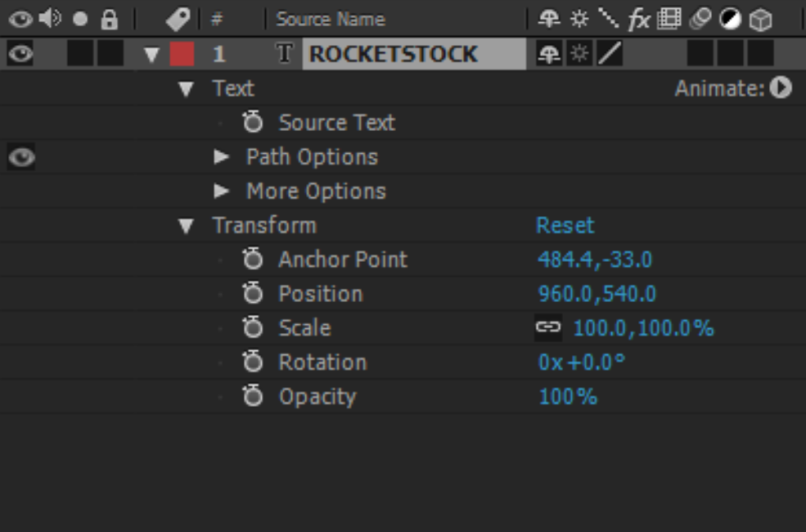Select the Transform group label
Image resolution: width=806 pixels, height=532 pixels.
pyautogui.click(x=265, y=225)
